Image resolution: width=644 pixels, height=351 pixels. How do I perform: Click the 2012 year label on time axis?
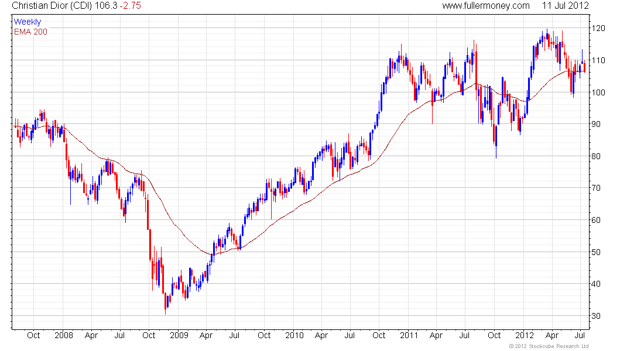pyautogui.click(x=524, y=335)
